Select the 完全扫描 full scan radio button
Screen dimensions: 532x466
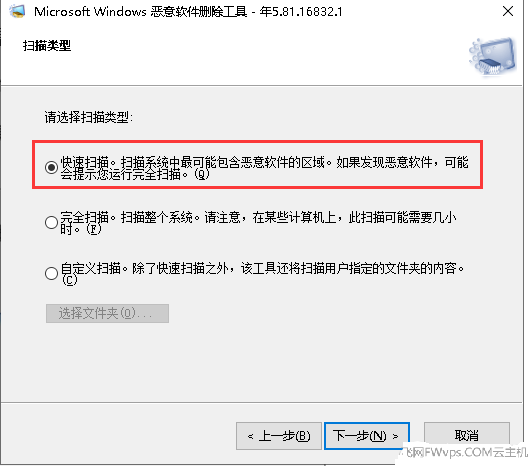(x=51, y=222)
